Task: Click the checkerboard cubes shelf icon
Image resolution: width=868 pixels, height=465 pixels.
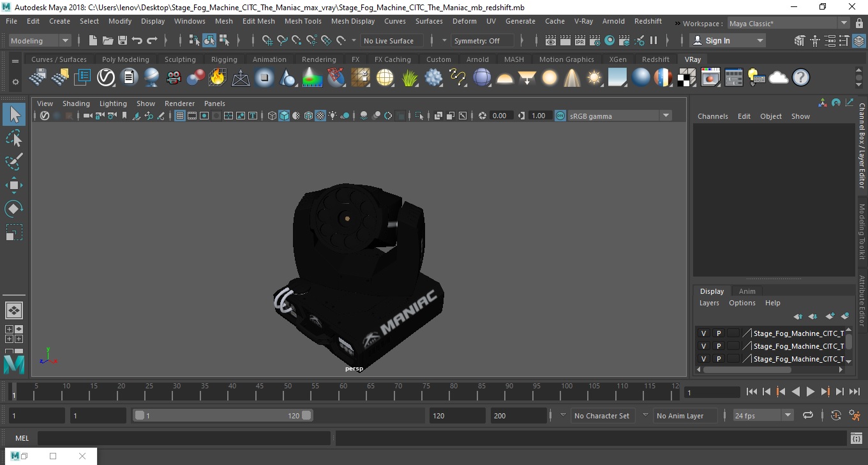Action: click(x=686, y=78)
